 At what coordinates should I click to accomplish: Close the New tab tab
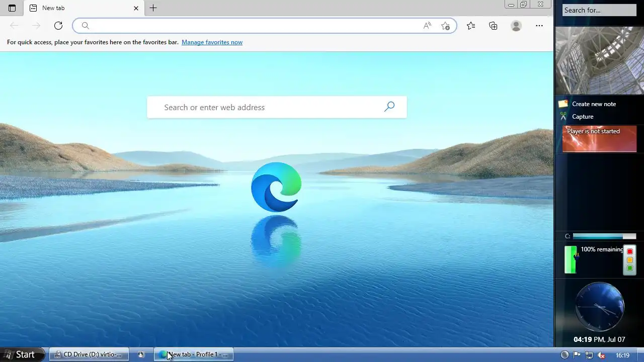pyautogui.click(x=136, y=8)
